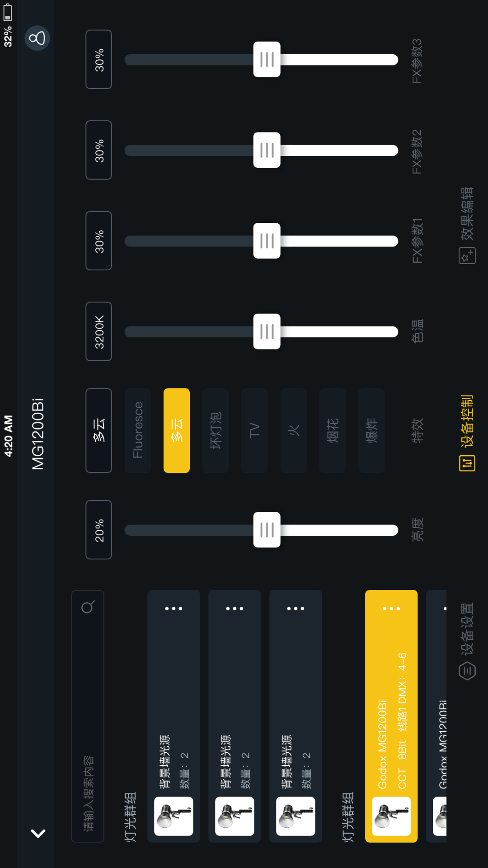The width and height of the screenshot is (488, 868).
Task: Select the TV effect option
Action: (x=254, y=430)
